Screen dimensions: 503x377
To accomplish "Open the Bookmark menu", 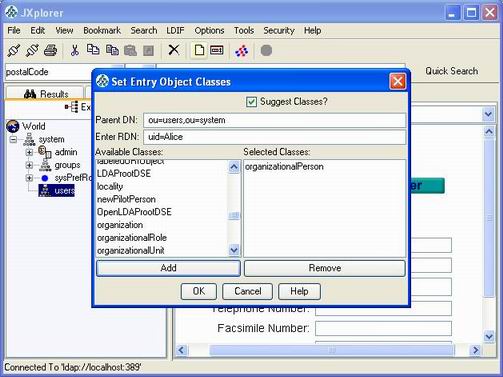I will (x=102, y=30).
